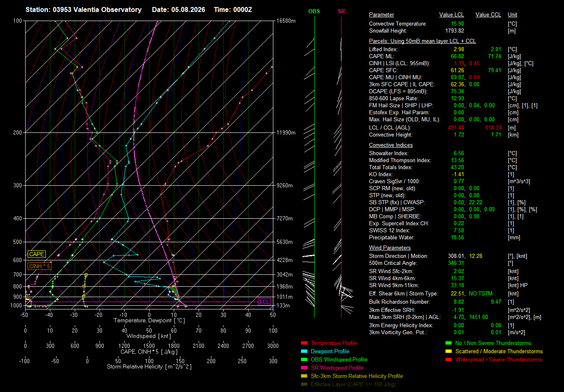Click the CAPE ML value '66.82'
The image size is (564, 392).
coord(457,57)
